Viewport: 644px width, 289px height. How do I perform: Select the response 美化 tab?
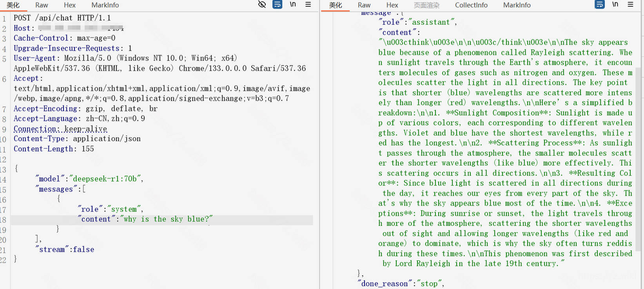pos(336,5)
